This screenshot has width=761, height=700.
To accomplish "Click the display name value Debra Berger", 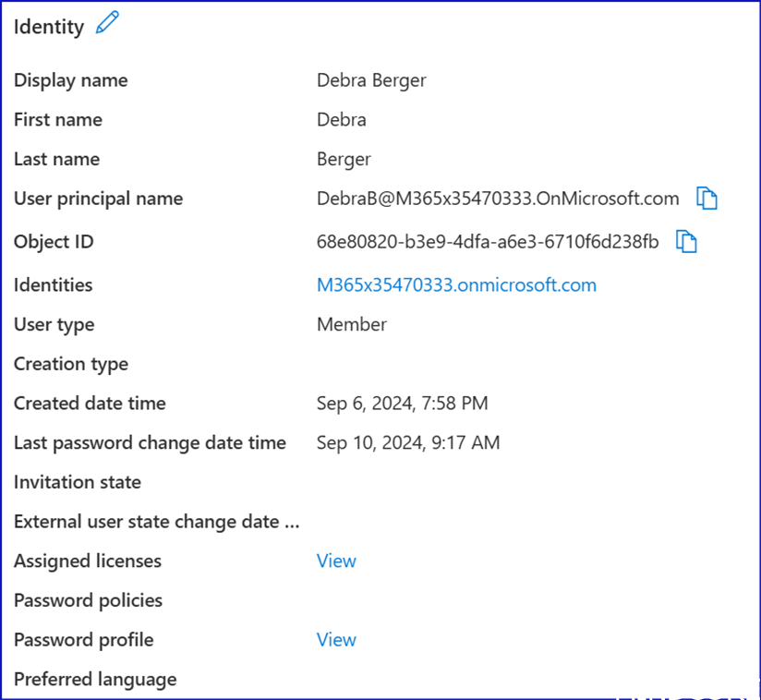I will (x=371, y=80).
